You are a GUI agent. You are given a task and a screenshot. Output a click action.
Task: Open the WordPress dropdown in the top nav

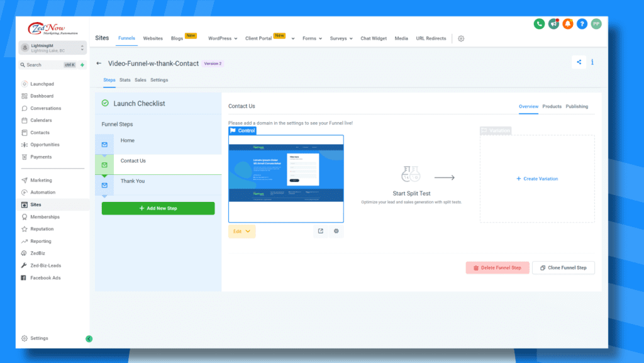[x=222, y=38]
